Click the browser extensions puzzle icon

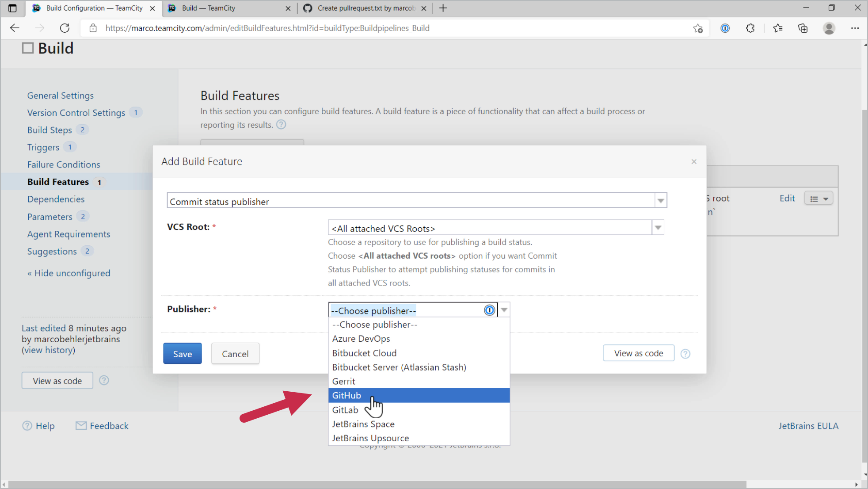coord(750,28)
